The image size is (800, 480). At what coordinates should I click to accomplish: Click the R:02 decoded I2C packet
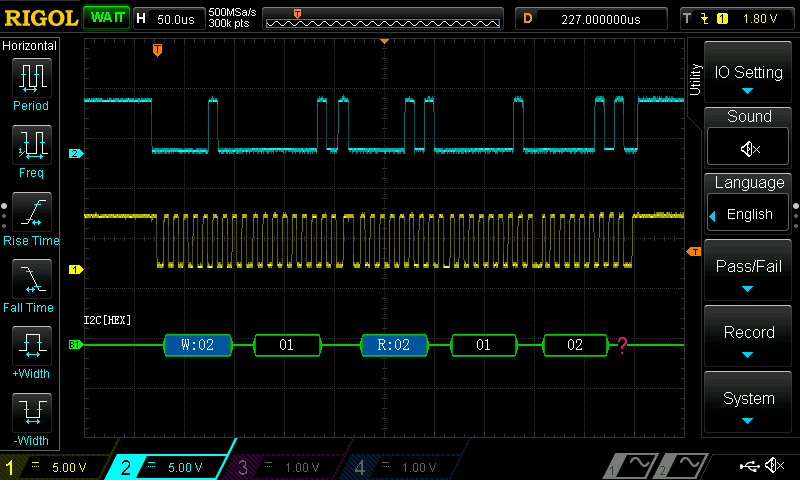394,345
